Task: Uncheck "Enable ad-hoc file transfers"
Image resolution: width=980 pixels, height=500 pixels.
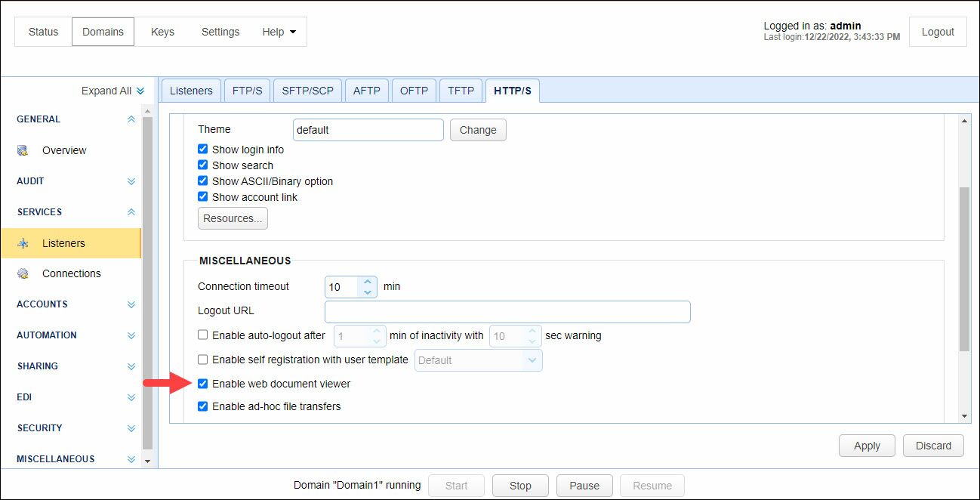Action: pyautogui.click(x=202, y=406)
